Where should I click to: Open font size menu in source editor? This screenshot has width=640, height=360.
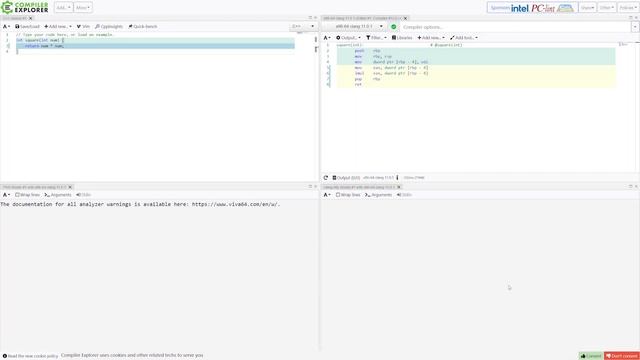(x=7, y=27)
